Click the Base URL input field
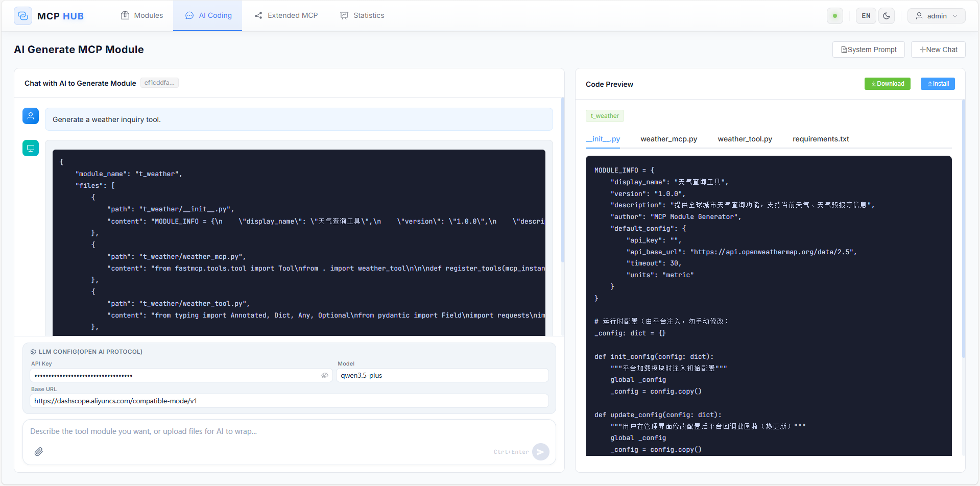The height and width of the screenshot is (486, 980). coord(289,401)
